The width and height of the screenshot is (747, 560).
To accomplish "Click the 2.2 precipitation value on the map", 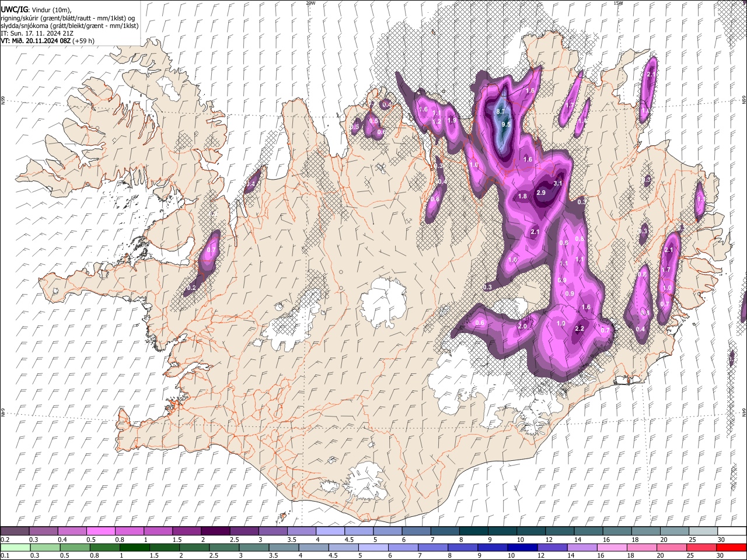I will (x=580, y=329).
